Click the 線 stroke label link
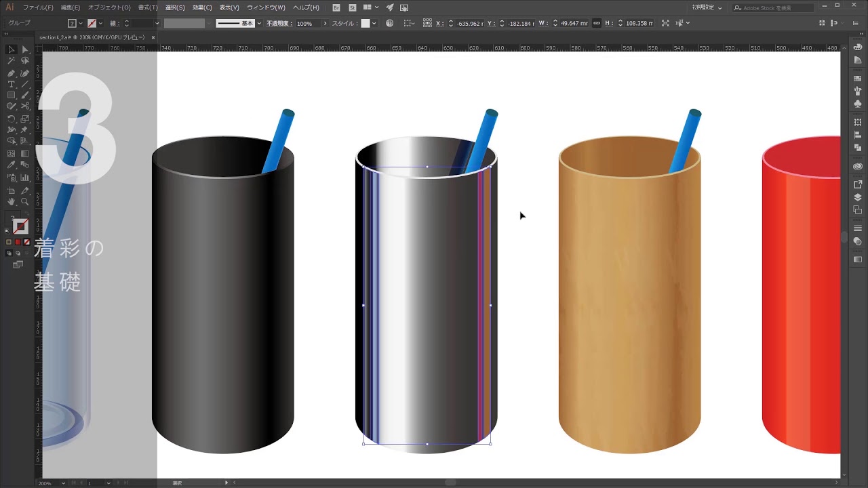The width and height of the screenshot is (868, 488). tap(115, 23)
